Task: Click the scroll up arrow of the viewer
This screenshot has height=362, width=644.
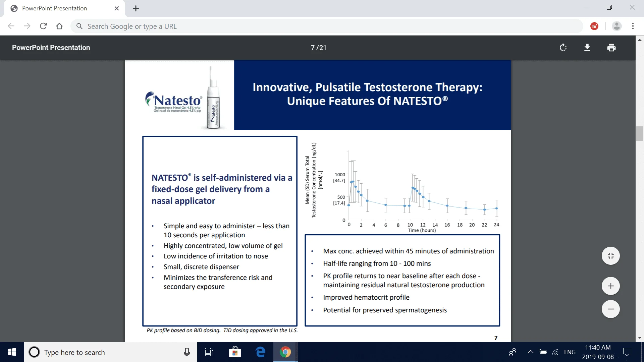Action: point(640,40)
